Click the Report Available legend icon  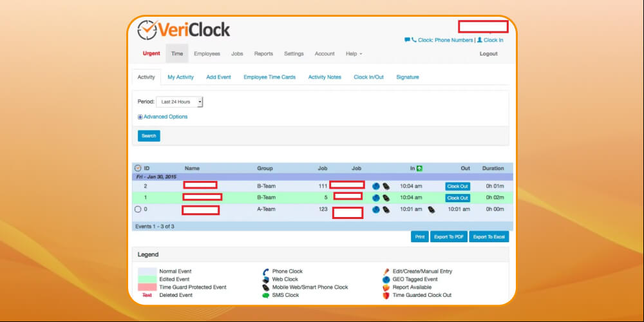point(386,287)
